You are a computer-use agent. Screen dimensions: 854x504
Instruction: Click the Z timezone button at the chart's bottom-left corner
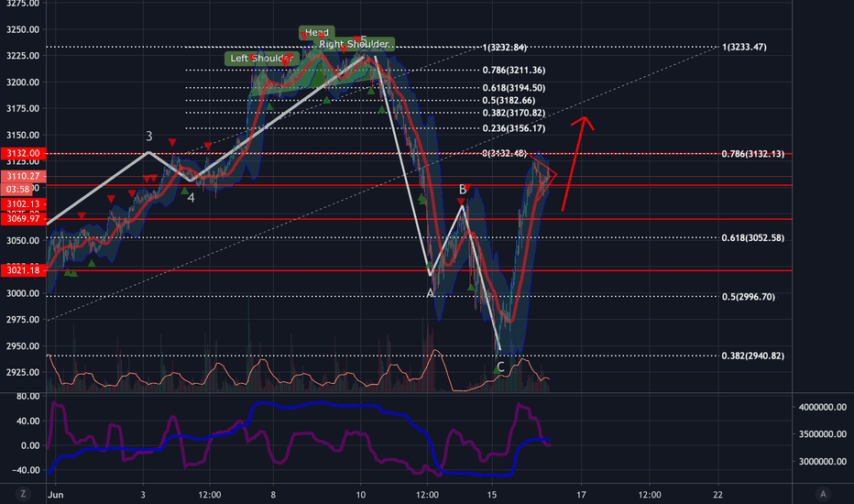[23, 494]
